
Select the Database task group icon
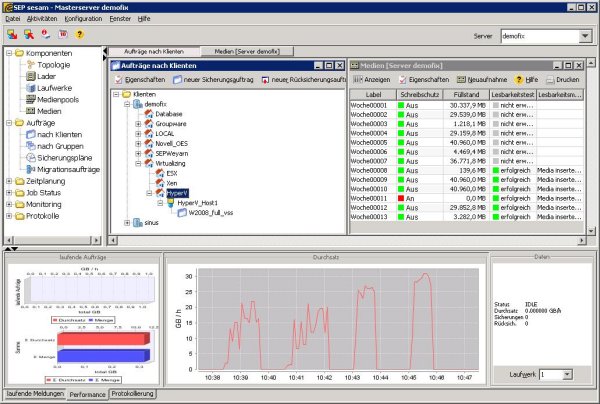(149, 114)
